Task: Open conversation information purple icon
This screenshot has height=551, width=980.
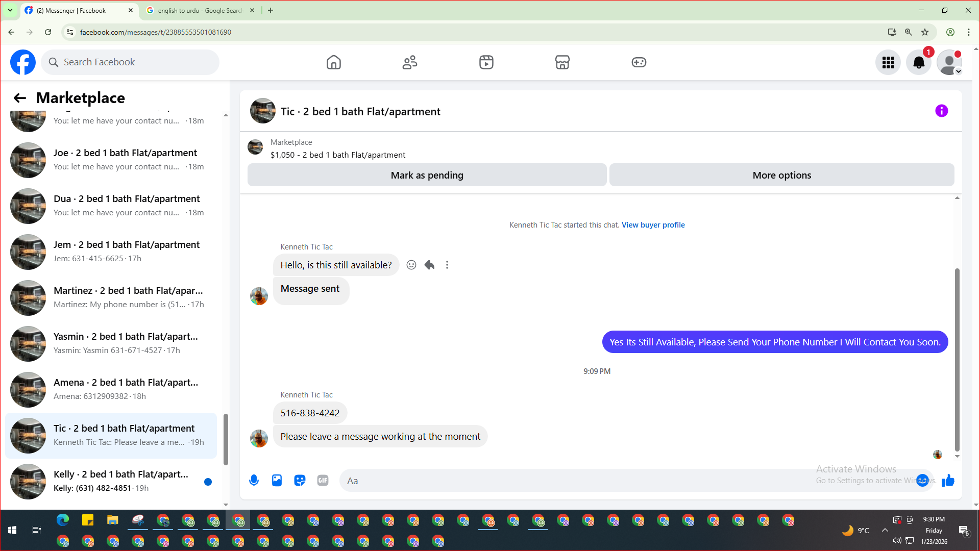Action: 941,111
